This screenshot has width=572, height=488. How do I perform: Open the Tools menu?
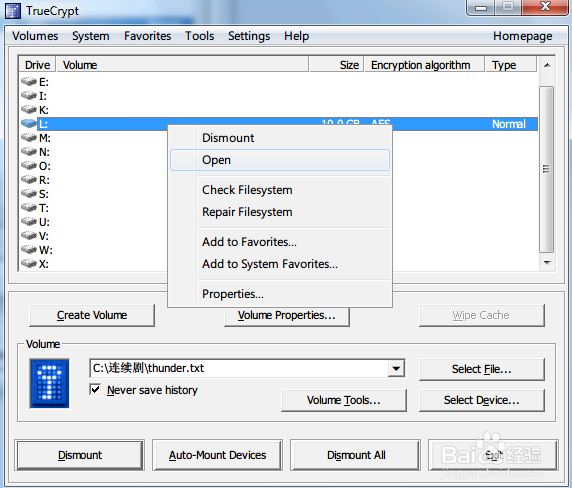pyautogui.click(x=200, y=36)
